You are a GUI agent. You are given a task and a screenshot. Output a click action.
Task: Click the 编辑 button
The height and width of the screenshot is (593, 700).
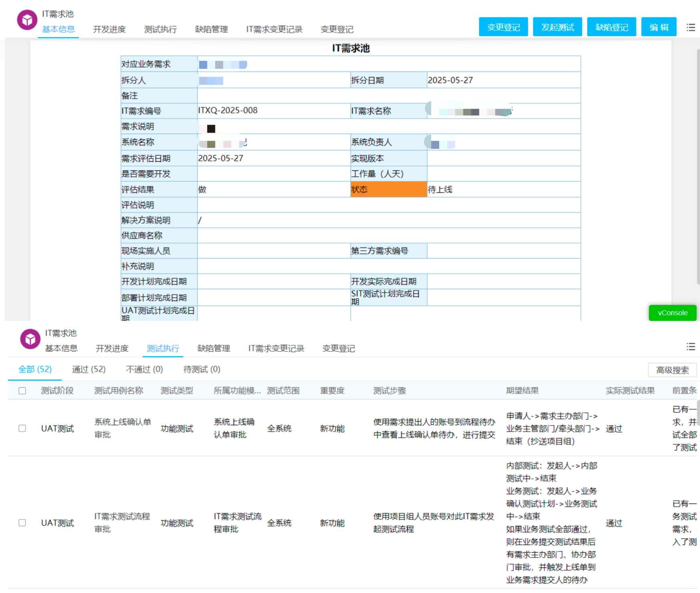pyautogui.click(x=659, y=27)
